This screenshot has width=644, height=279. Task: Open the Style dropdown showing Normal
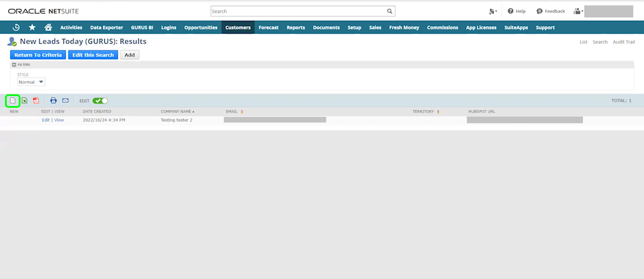click(x=31, y=82)
